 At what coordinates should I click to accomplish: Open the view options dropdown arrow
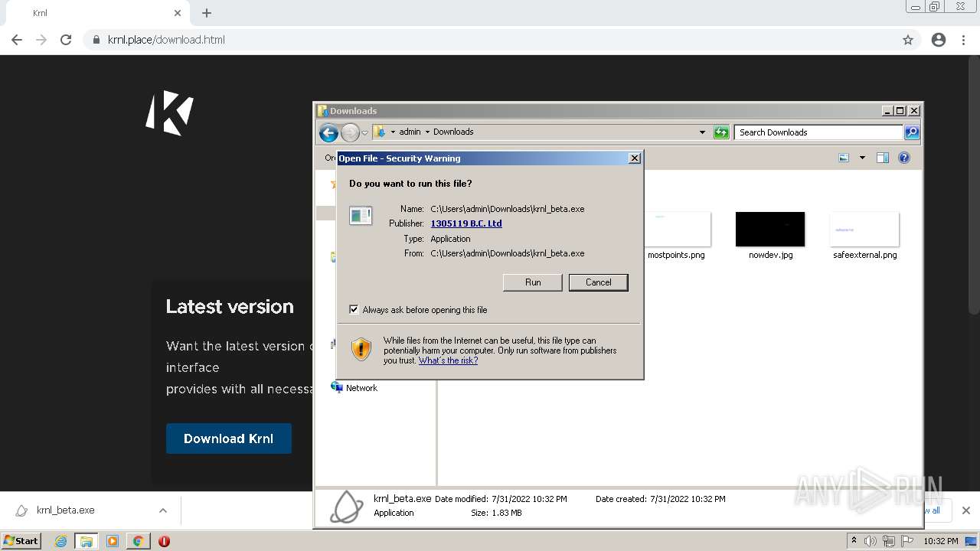862,158
